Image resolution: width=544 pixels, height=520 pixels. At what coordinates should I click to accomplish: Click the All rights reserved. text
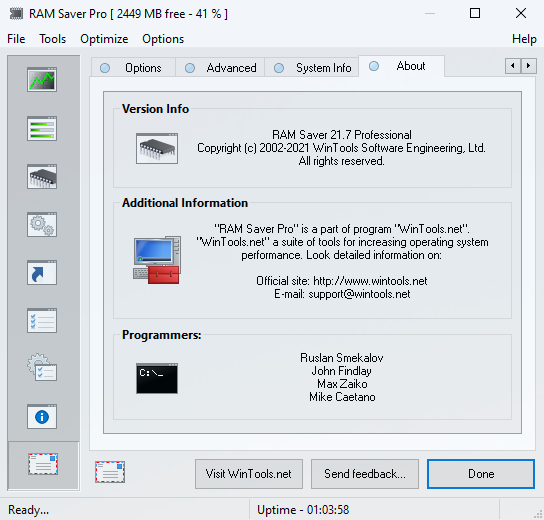pyautogui.click(x=342, y=161)
